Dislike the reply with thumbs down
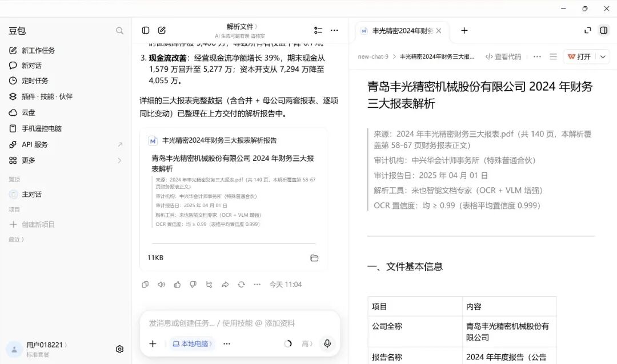 (193, 284)
